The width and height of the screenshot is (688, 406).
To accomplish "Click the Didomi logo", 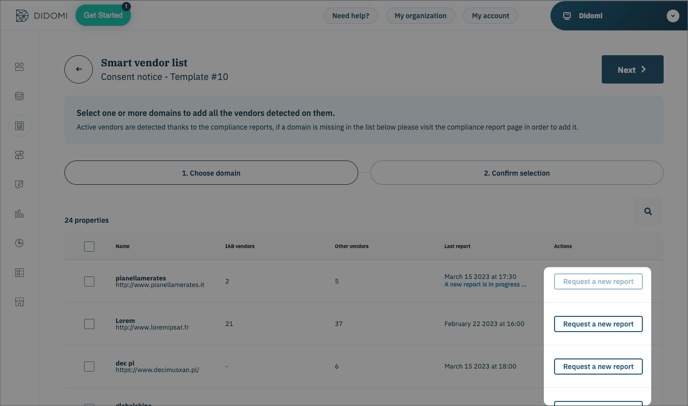I will [x=42, y=16].
